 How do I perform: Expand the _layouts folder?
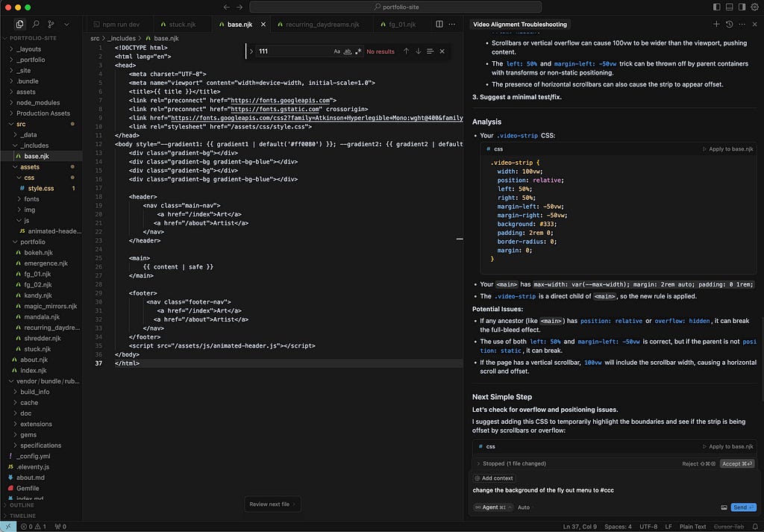(x=41, y=48)
